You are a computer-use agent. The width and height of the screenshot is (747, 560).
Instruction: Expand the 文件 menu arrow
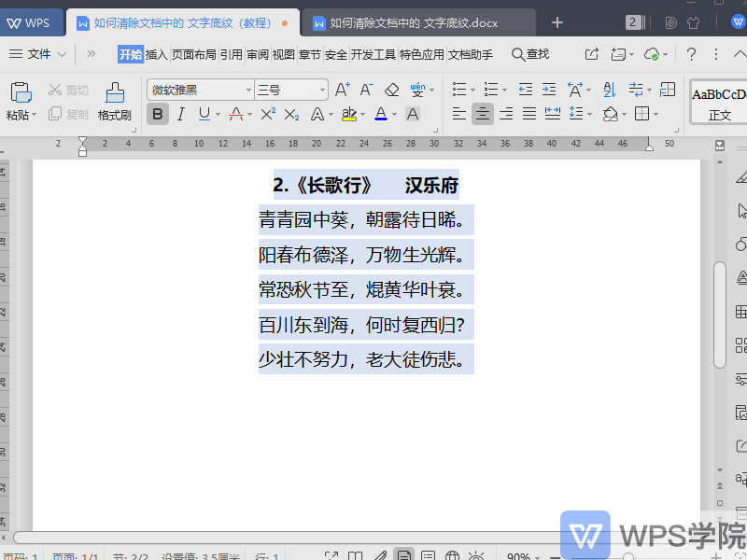[62, 54]
